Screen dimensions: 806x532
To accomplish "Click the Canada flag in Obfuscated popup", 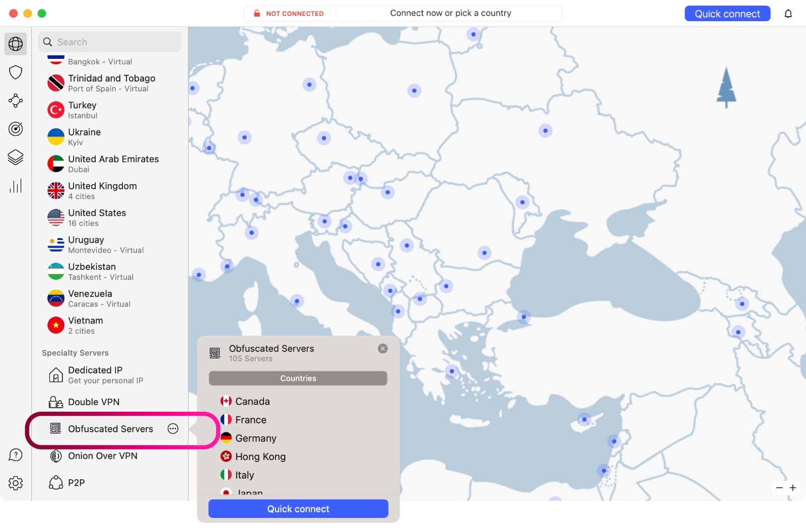I will 226,401.
